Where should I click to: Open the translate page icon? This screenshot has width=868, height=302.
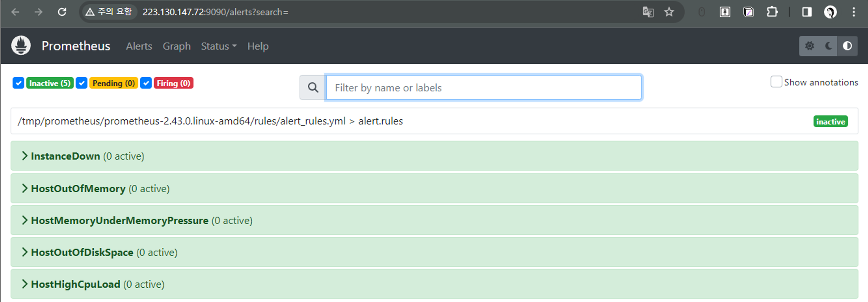648,12
